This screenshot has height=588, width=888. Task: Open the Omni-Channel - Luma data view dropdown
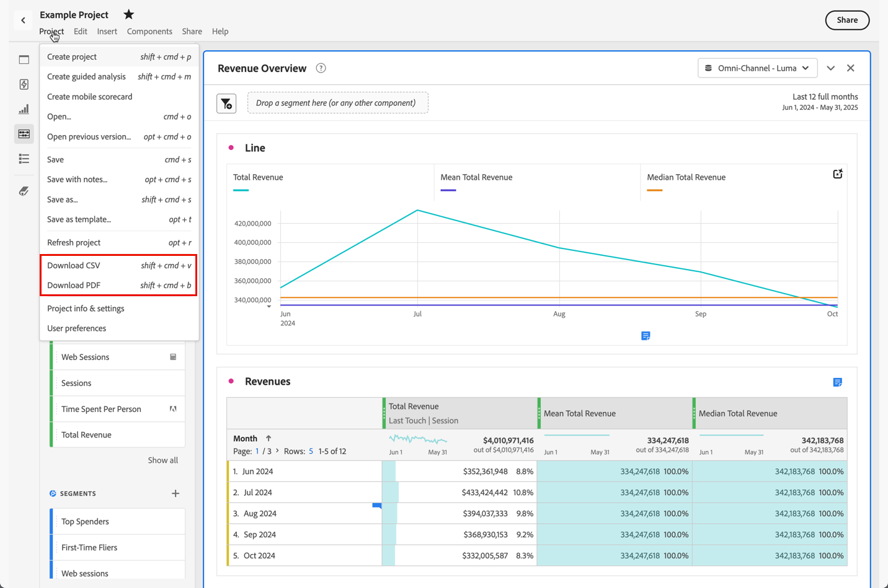click(757, 68)
